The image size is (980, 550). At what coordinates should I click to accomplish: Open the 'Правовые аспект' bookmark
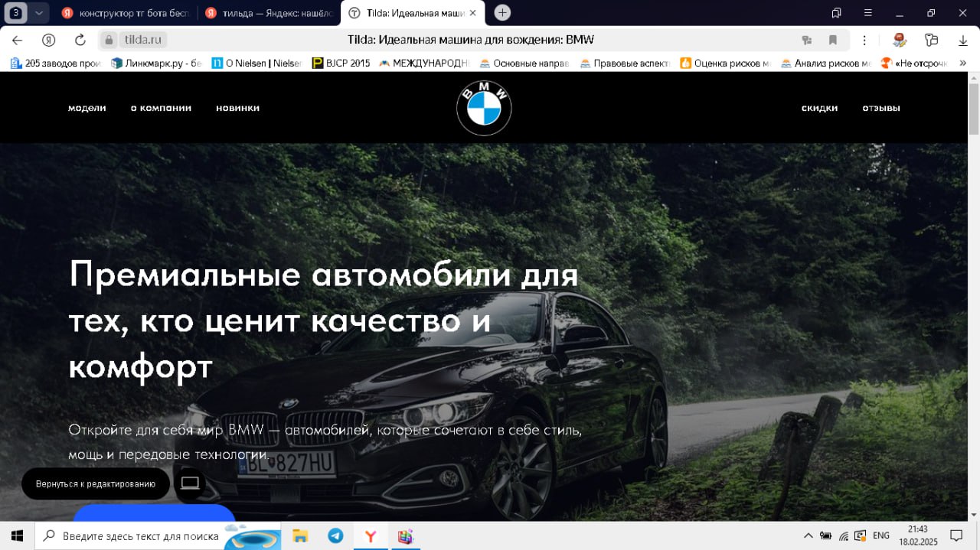(625, 63)
